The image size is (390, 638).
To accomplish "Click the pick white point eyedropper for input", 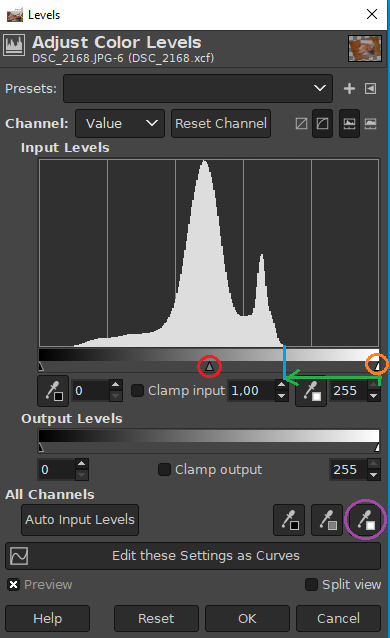I will (311, 391).
